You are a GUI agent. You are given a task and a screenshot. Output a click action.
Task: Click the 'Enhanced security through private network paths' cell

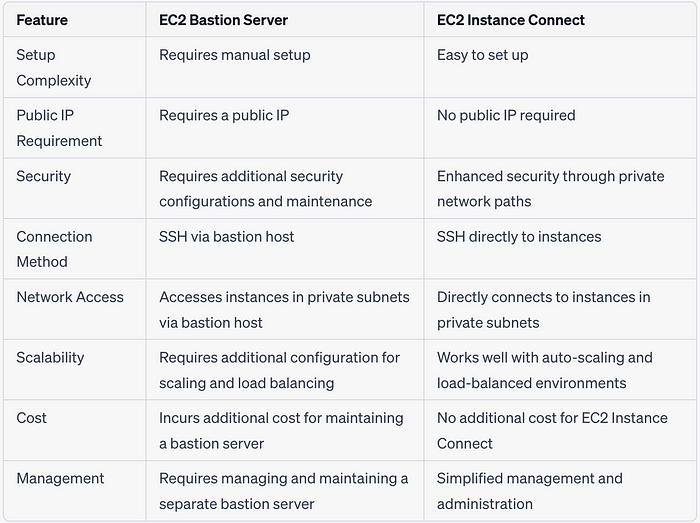[550, 189]
